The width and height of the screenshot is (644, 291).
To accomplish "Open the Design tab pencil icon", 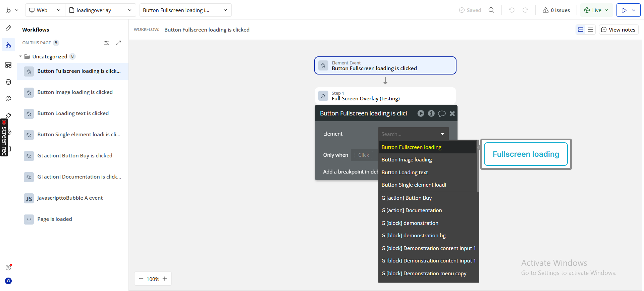I will pos(8,28).
